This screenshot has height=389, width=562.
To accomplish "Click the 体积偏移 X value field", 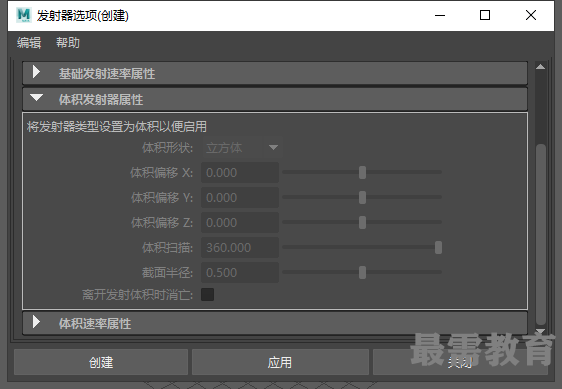I will 240,173.
